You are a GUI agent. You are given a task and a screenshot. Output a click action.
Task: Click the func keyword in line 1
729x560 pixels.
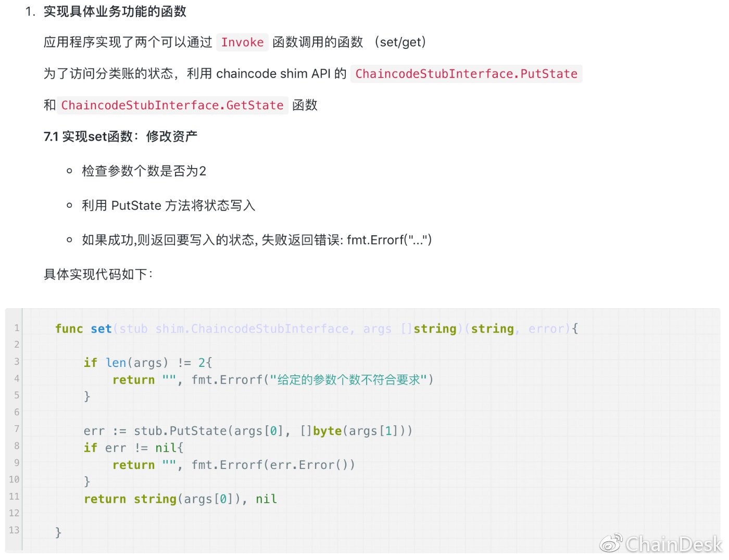[69, 329]
